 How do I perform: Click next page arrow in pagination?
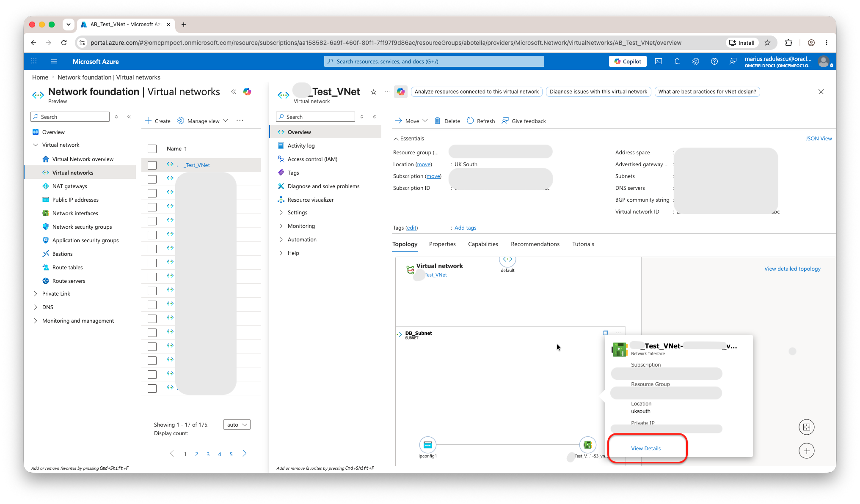[245, 454]
